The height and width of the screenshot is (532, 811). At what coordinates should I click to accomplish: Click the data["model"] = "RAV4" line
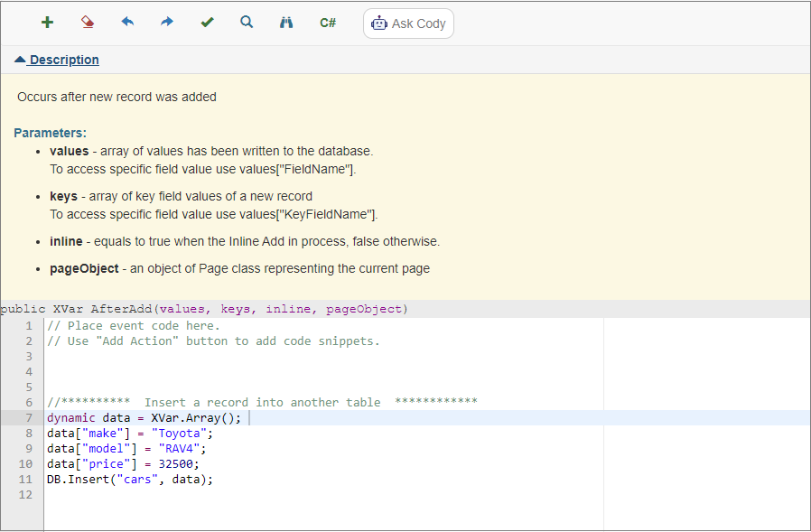(126, 448)
